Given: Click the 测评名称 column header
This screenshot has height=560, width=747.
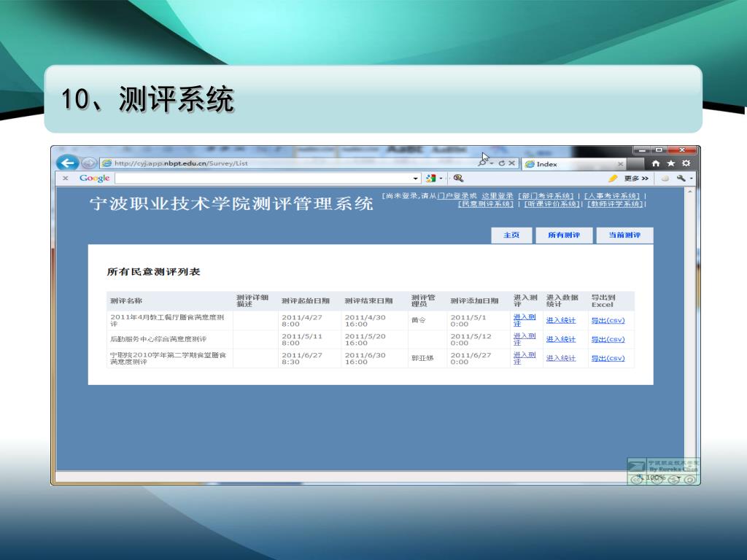Looking at the screenshot, I should 126,301.
